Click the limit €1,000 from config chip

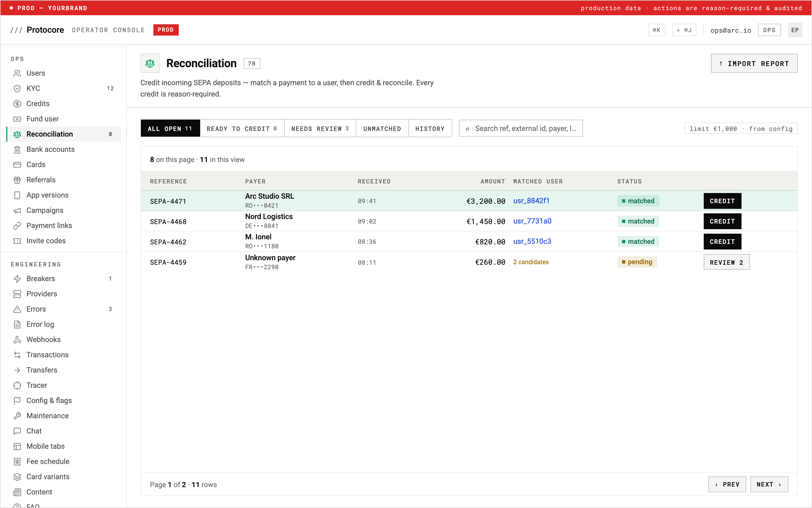741,128
